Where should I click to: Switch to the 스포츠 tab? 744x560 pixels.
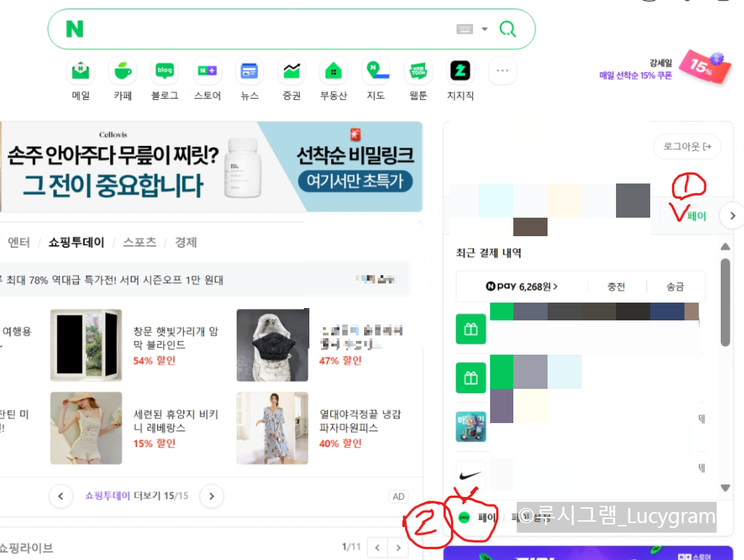coord(140,242)
